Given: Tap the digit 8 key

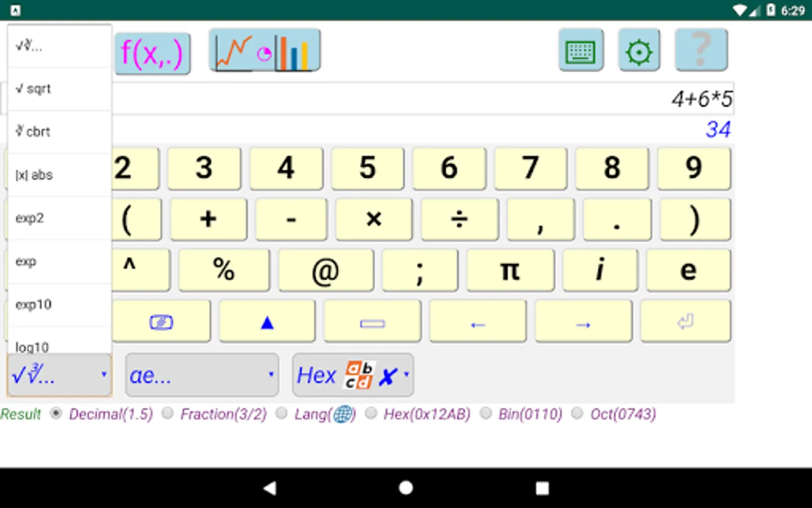Looking at the screenshot, I should tap(612, 168).
